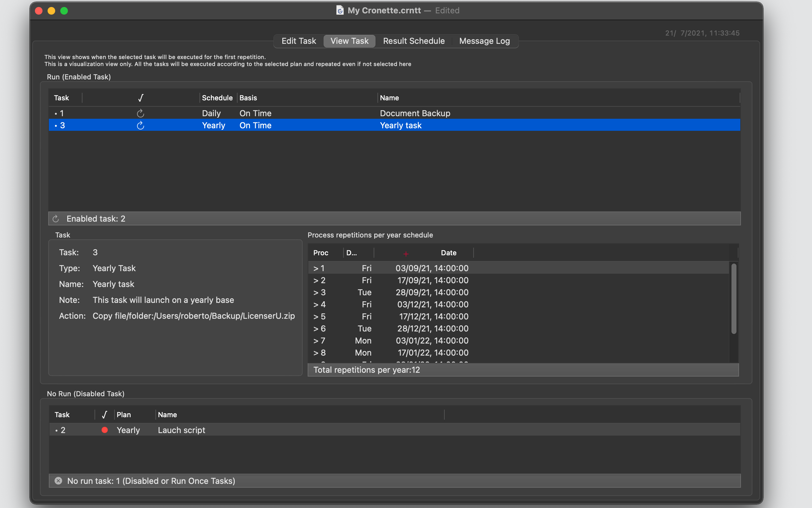Image resolution: width=812 pixels, height=508 pixels.
Task: Select repetition 3 on 28/09/21
Action: (x=518, y=292)
